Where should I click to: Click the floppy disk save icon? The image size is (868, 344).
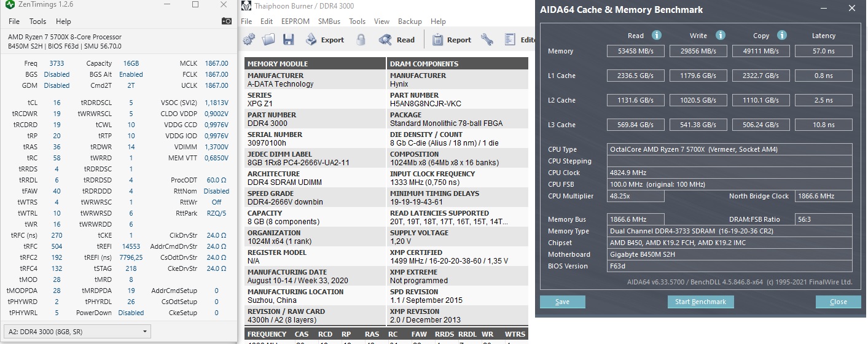(x=288, y=40)
